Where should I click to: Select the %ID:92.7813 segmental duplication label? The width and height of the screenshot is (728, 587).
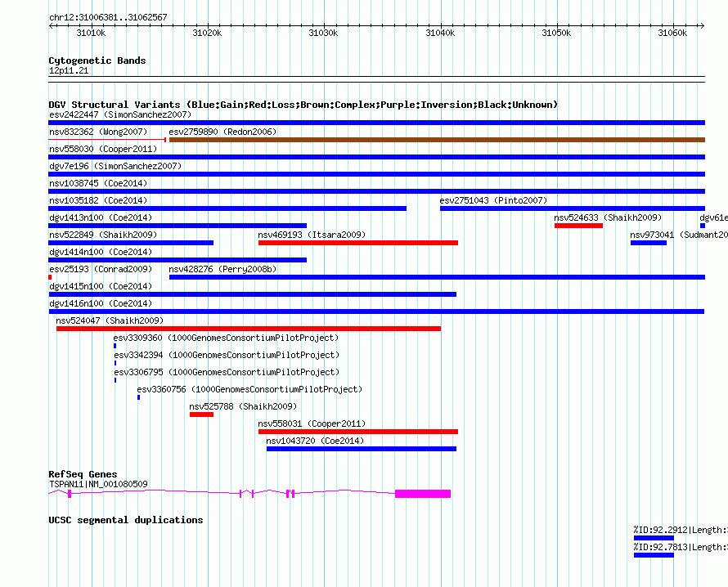tap(681, 547)
